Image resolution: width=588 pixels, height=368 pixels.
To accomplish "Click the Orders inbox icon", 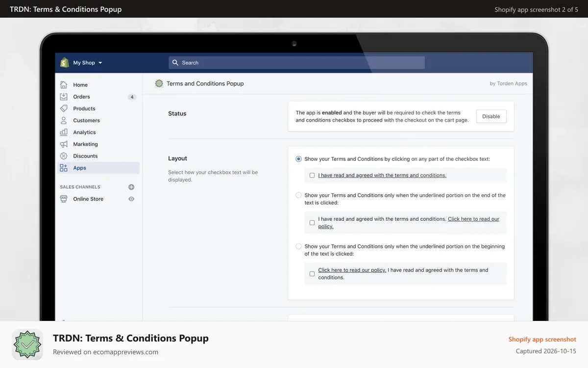I will click(x=64, y=97).
